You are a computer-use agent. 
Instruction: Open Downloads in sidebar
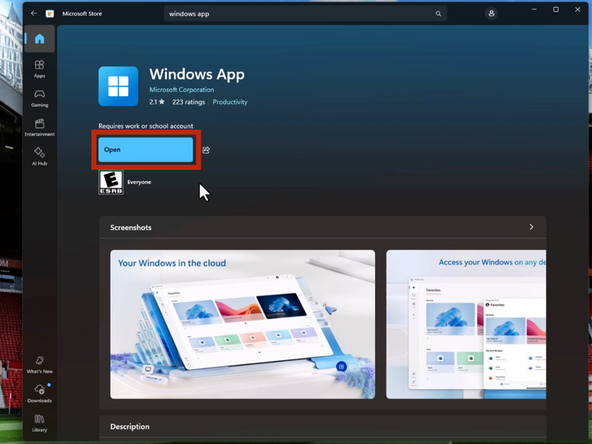[40, 393]
